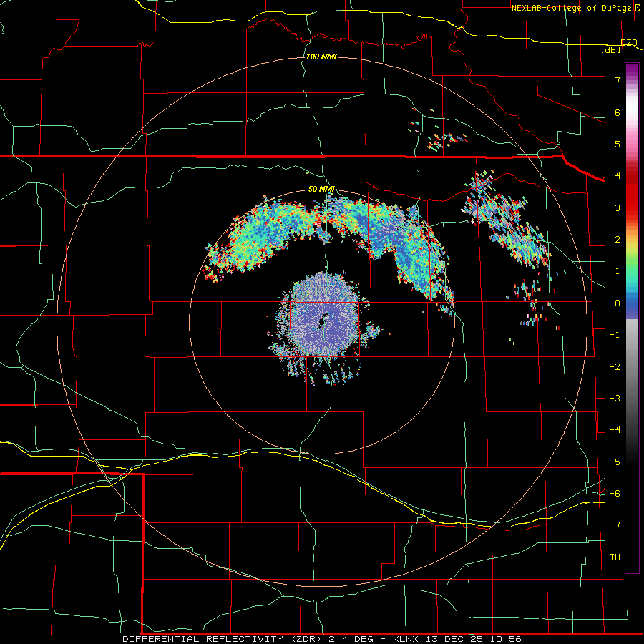This screenshot has width=644, height=644.
Task: Click the -6 value on the color scale
Action: [615, 494]
